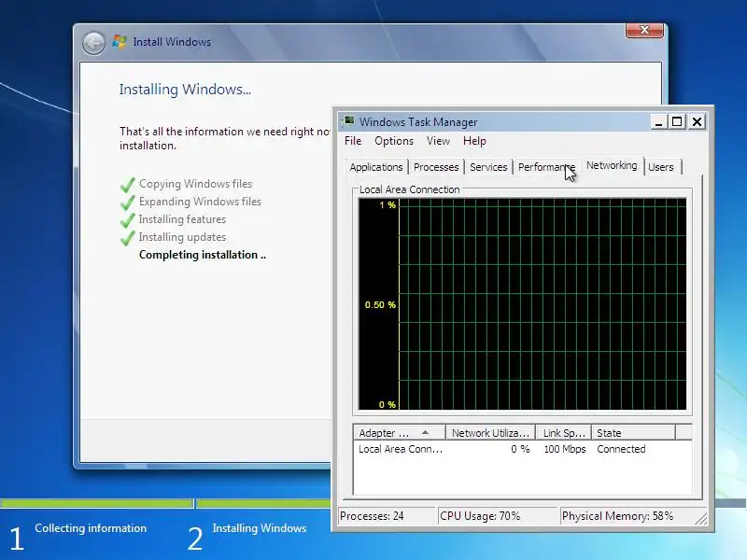Viewport: 747px width, 560px height.
Task: Click the Installing updates step text
Action: (x=182, y=237)
